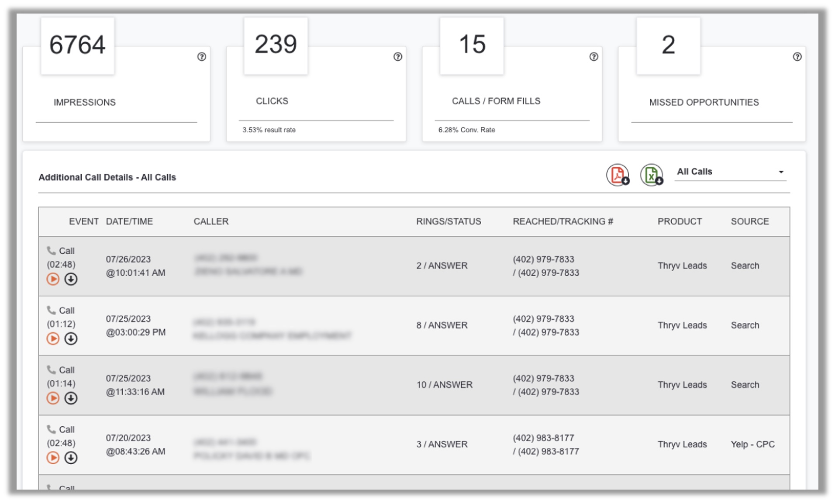
Task: Click the PRODUCT column header
Action: point(680,221)
